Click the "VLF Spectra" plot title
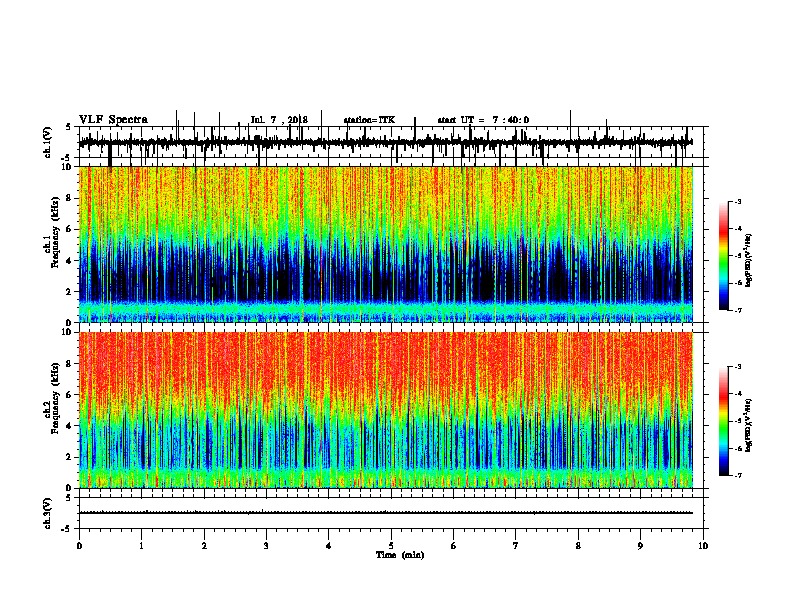 (x=113, y=120)
